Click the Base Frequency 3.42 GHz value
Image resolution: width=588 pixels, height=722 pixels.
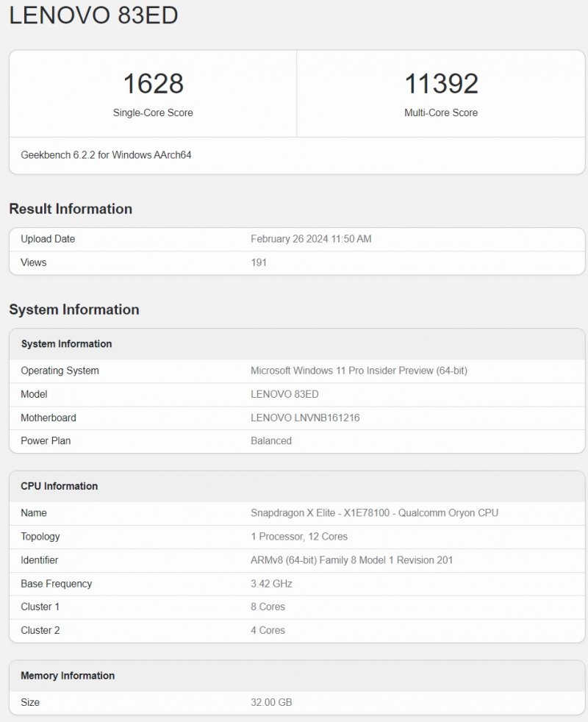(x=270, y=584)
